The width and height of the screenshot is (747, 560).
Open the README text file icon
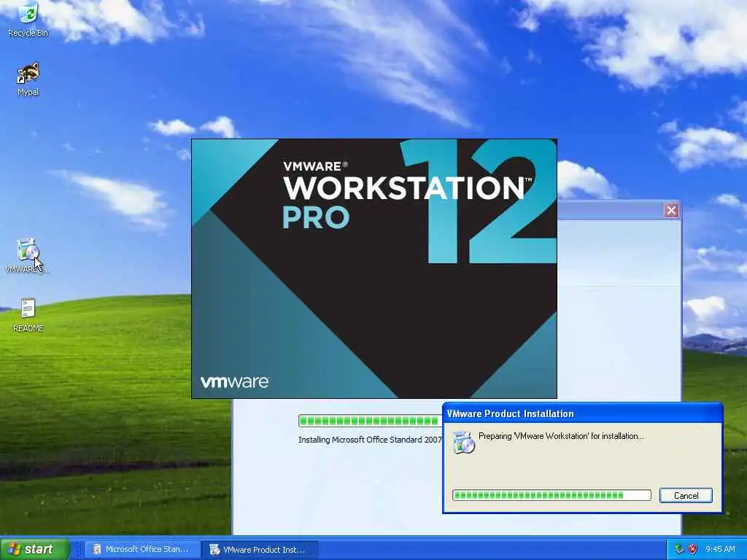[28, 315]
